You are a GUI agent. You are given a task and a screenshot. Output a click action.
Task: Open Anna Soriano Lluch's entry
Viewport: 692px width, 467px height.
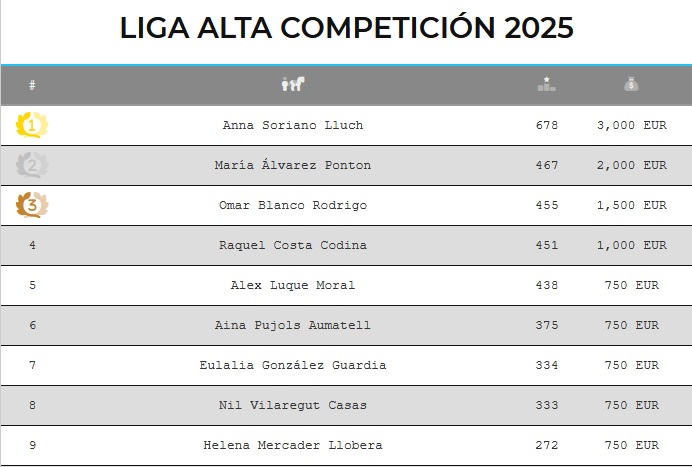point(292,125)
